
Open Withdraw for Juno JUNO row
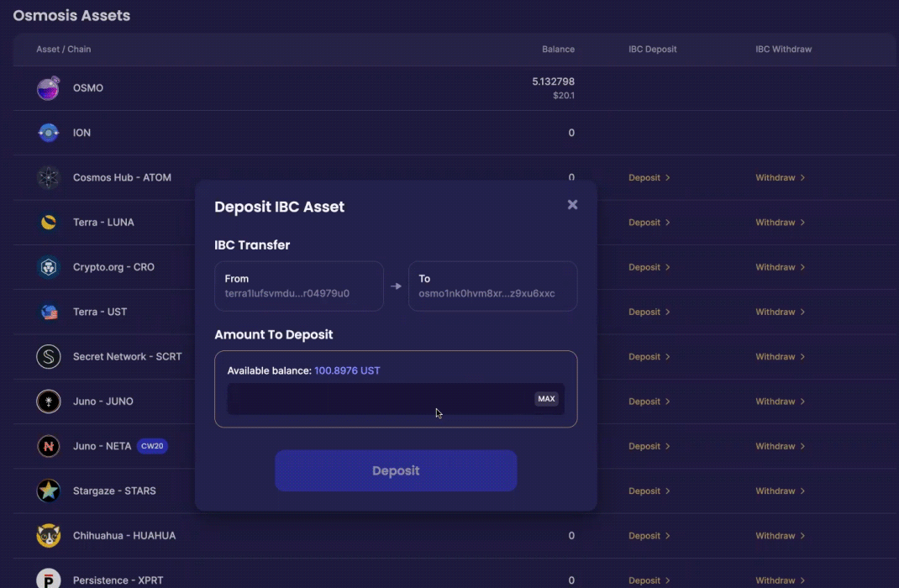point(781,402)
